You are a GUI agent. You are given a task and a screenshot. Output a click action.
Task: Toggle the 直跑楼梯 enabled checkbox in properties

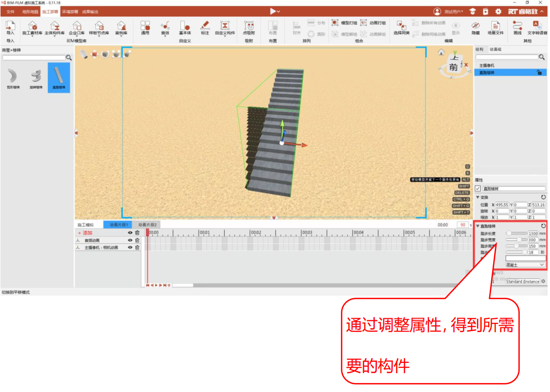point(478,189)
